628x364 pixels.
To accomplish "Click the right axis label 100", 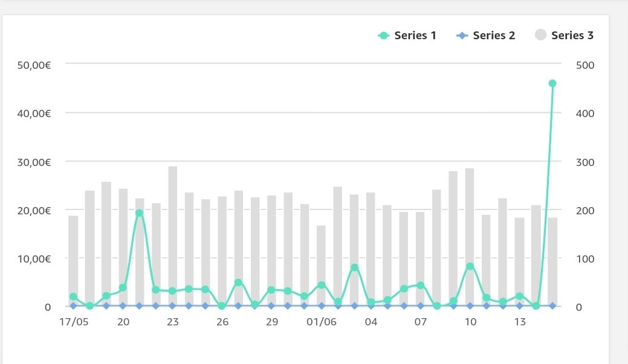I will coord(584,259).
